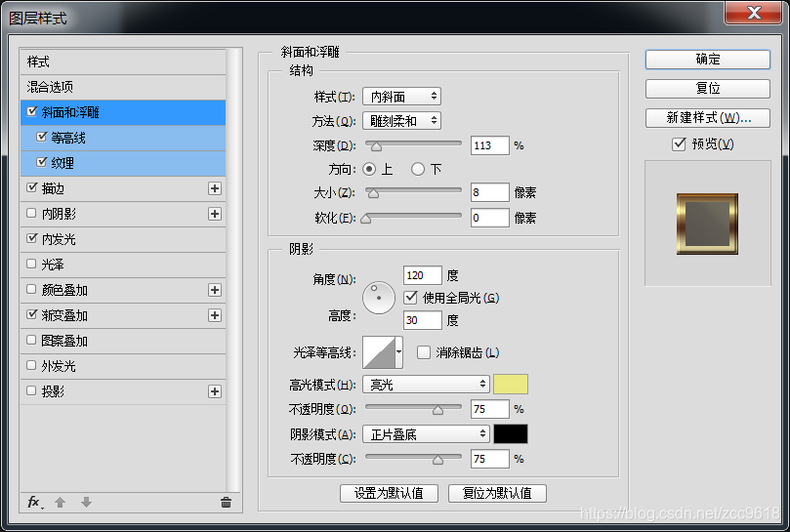This screenshot has height=532, width=790.
Task: Click the 大小 value field showing 8
Action: tap(489, 192)
